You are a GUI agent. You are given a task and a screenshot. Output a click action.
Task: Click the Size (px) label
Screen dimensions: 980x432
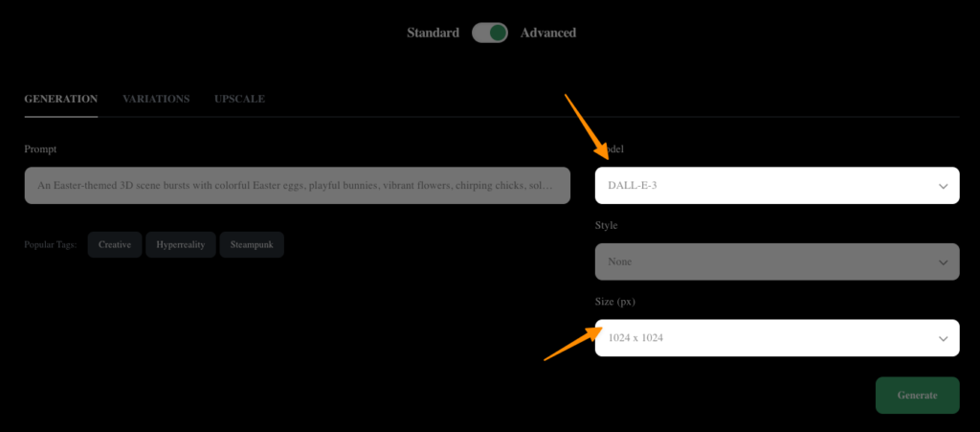[x=615, y=302]
